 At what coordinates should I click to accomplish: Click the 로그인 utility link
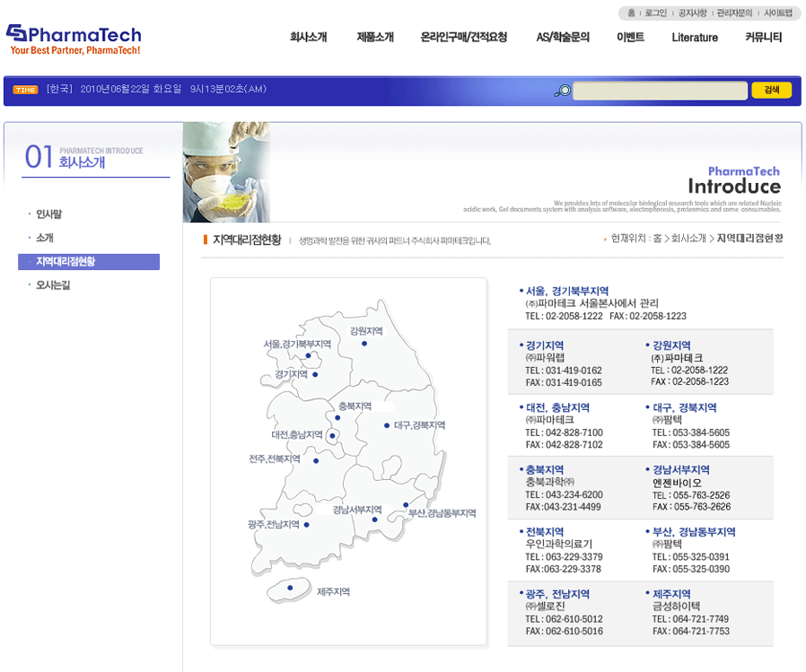tap(656, 13)
